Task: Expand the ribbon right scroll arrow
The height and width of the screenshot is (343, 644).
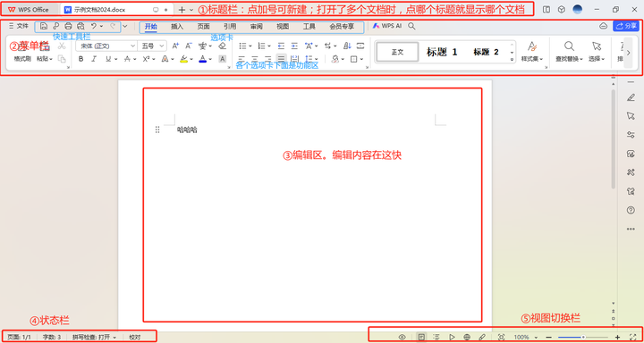Action: click(628, 52)
